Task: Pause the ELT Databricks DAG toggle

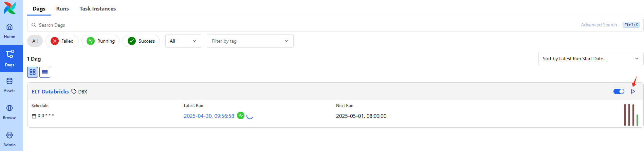Action: (619, 91)
